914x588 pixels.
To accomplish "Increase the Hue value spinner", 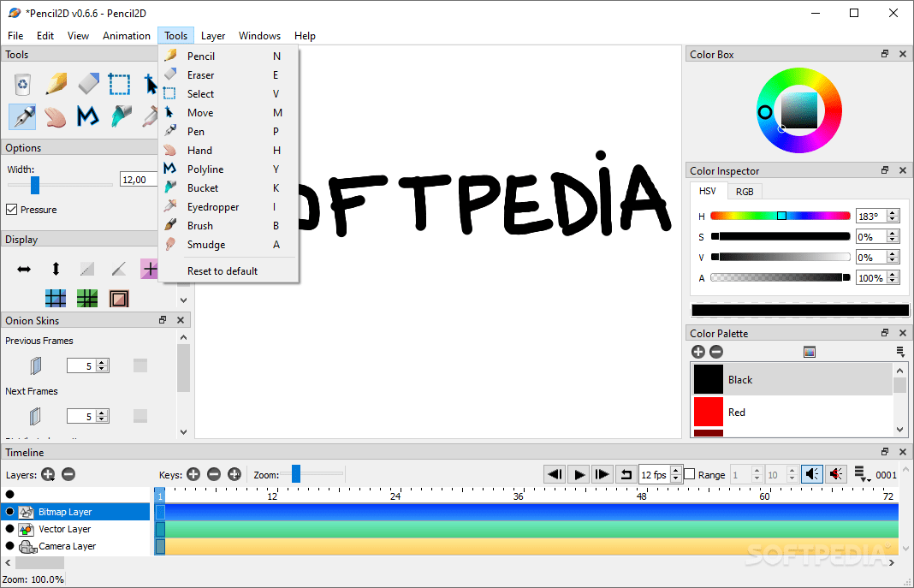I will pyautogui.click(x=893, y=213).
